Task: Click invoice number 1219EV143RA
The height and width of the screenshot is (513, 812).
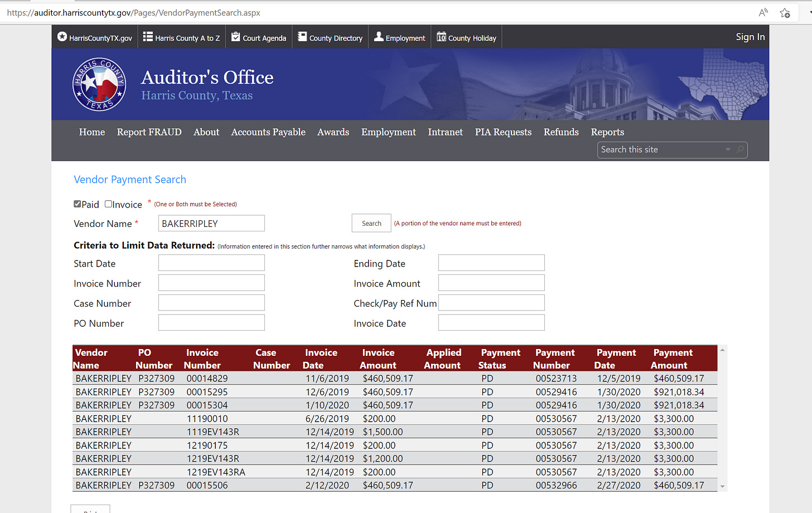Action: [x=216, y=472]
